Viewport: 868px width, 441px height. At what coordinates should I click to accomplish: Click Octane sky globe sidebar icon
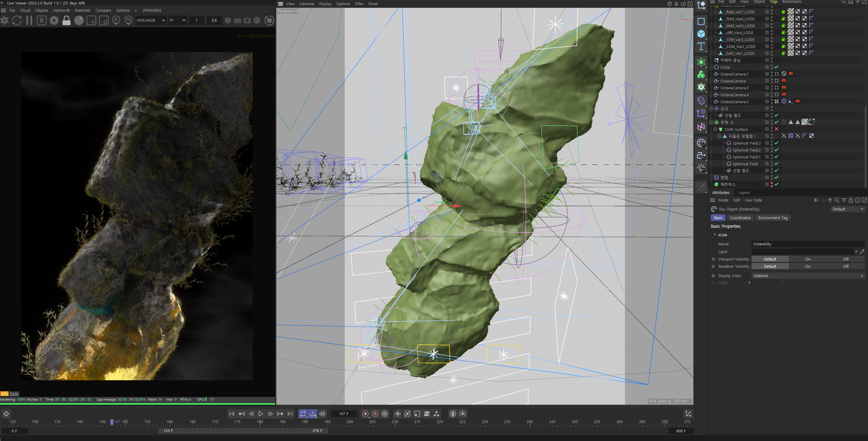pos(701,143)
